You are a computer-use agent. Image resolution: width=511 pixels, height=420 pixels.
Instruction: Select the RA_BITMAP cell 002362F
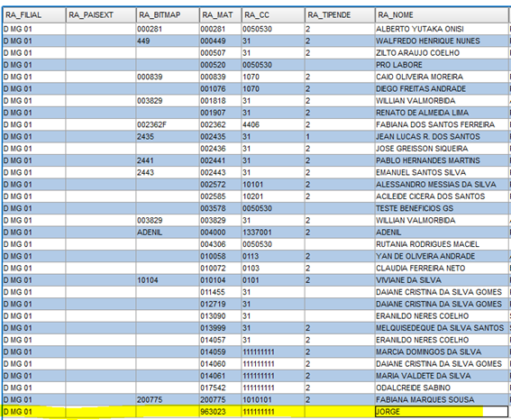[168, 124]
